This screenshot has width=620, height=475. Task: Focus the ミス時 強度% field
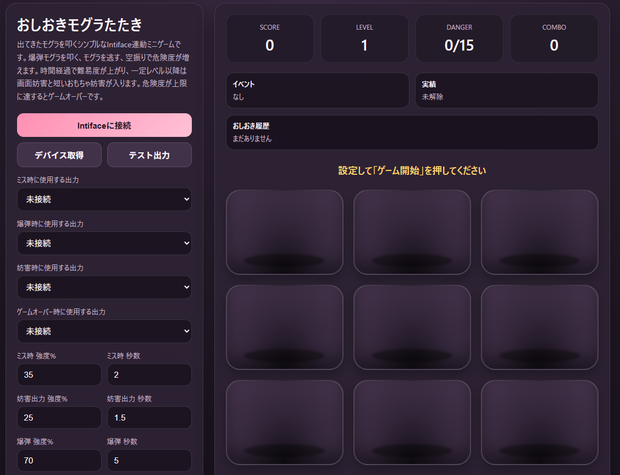click(x=59, y=375)
